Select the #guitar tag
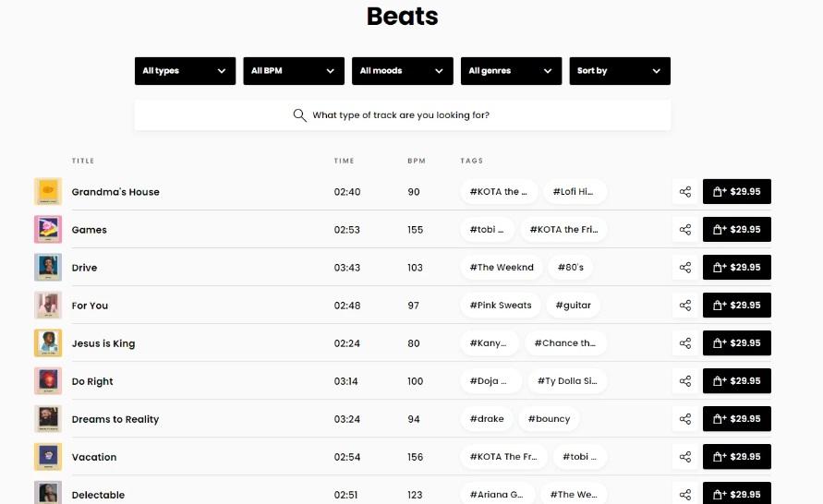The height and width of the screenshot is (504, 823). click(x=573, y=306)
